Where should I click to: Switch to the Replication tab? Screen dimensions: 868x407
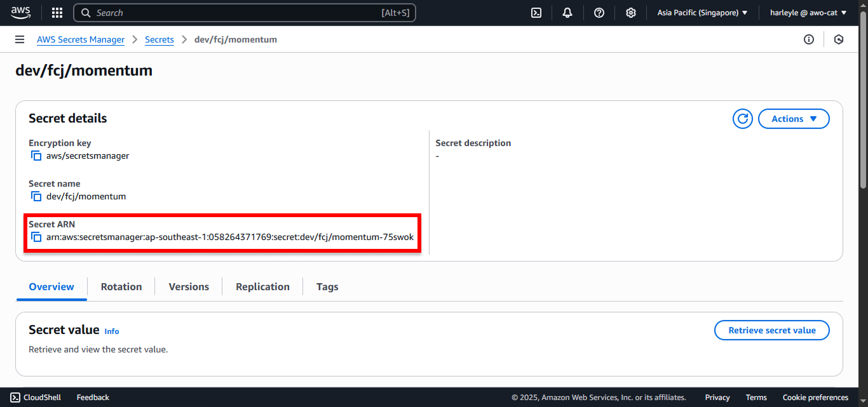coord(262,287)
